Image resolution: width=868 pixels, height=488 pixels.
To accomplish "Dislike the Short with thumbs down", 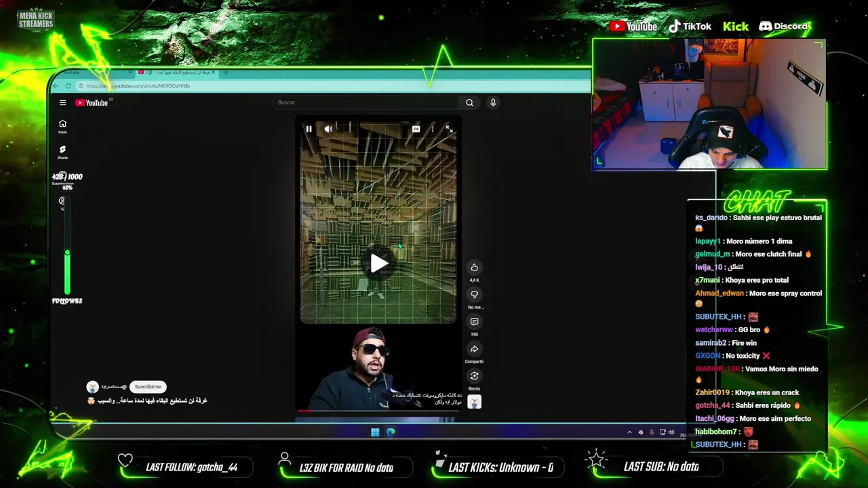I will 474,295.
